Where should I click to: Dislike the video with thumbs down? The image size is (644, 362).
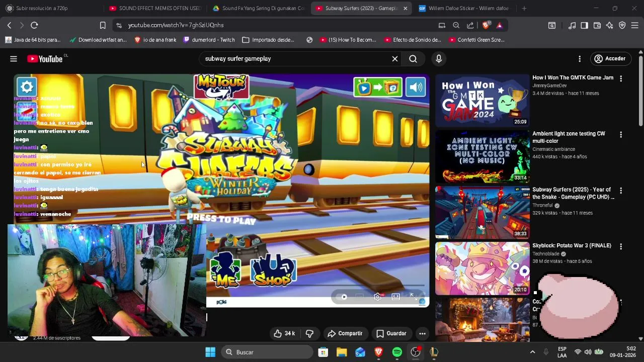click(x=309, y=333)
